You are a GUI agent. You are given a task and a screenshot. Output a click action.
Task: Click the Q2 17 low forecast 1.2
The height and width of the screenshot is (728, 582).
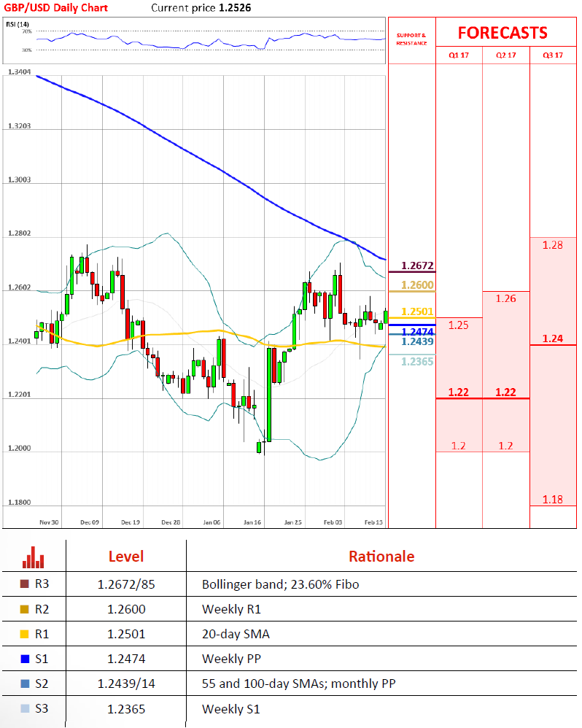pos(506,446)
